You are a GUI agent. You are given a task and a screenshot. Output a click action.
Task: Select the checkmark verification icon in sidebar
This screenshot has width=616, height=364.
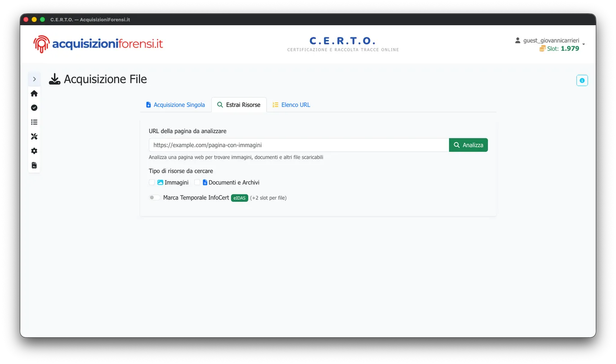(x=34, y=107)
